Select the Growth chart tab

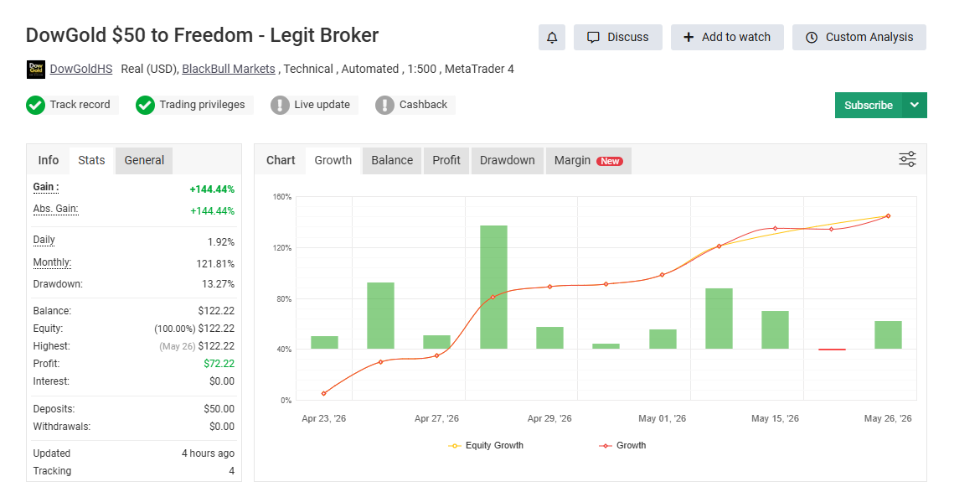click(x=333, y=160)
